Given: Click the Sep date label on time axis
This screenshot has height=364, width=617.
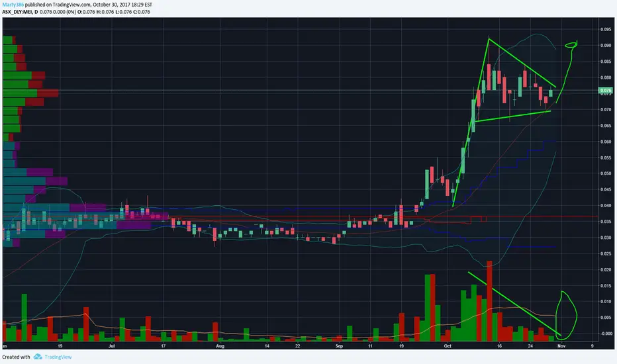Looking at the screenshot, I should [x=339, y=346].
